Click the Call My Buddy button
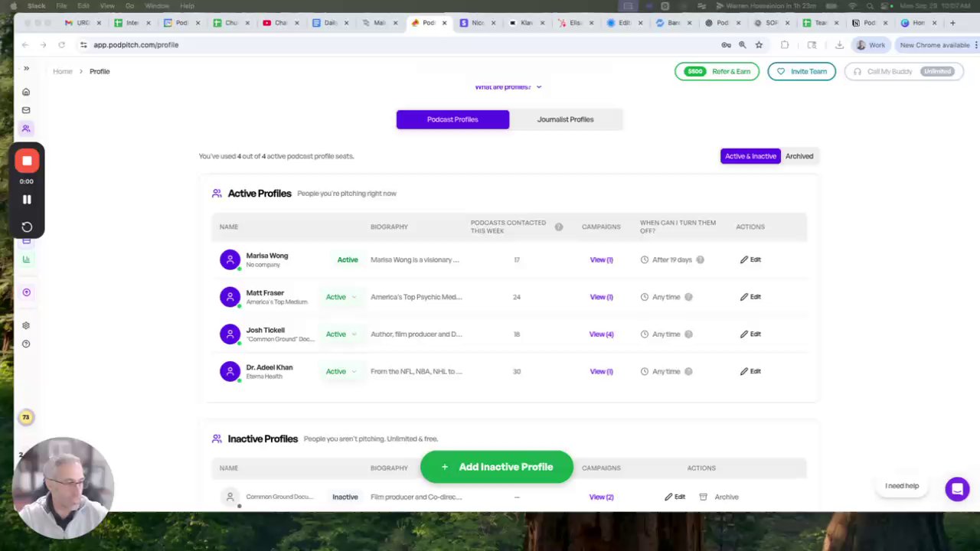 [x=903, y=71]
